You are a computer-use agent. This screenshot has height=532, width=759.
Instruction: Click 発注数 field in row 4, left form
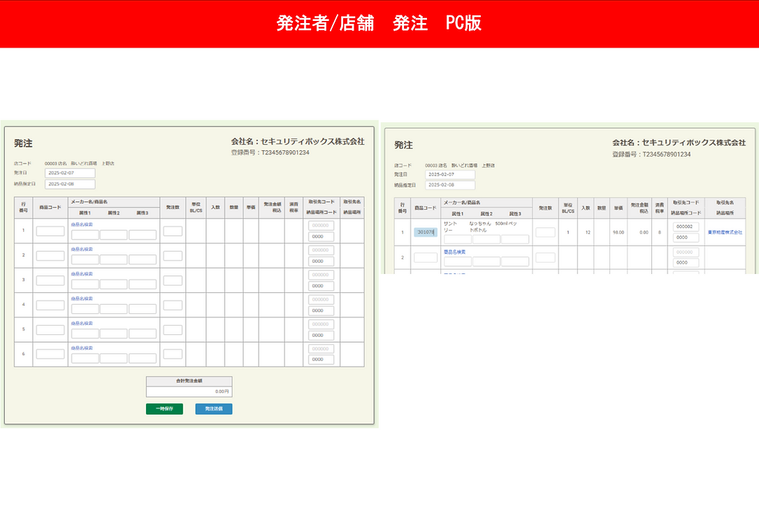point(173,305)
